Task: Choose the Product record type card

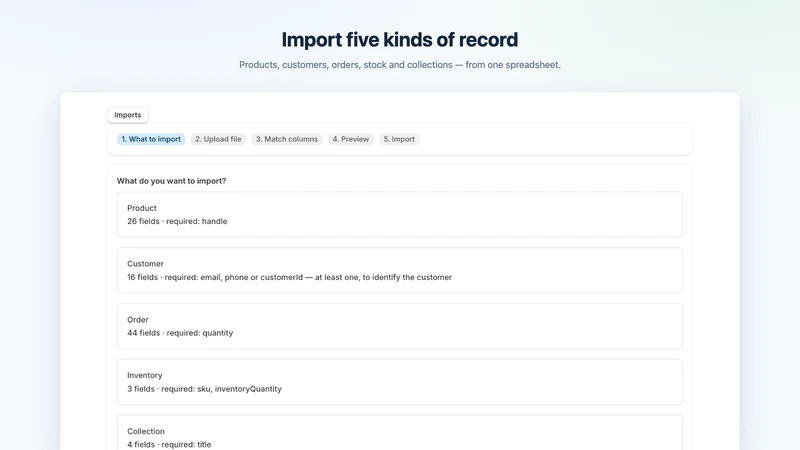Action: (400, 214)
